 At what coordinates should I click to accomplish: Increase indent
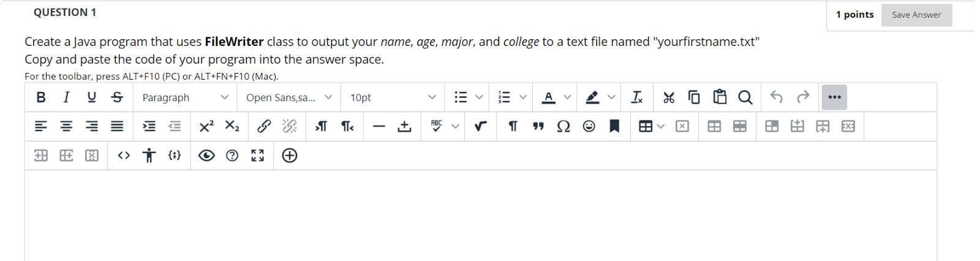(x=149, y=126)
